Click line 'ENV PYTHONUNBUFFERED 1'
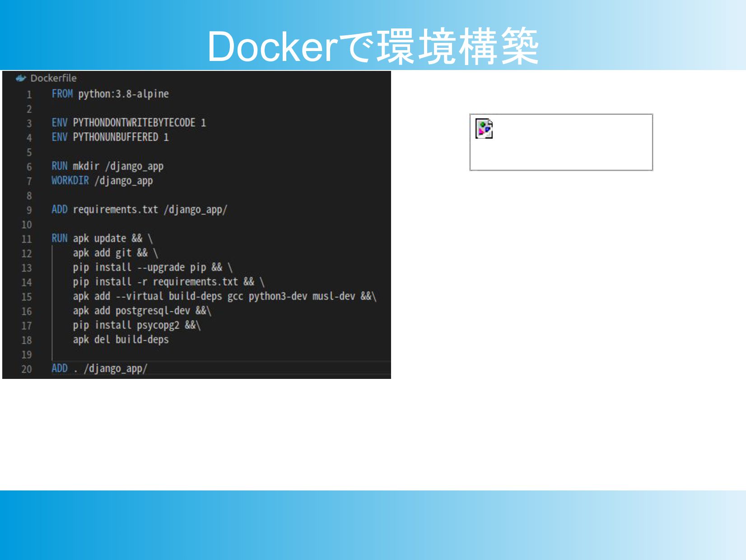Viewport: 746px width, 560px height. (x=110, y=137)
